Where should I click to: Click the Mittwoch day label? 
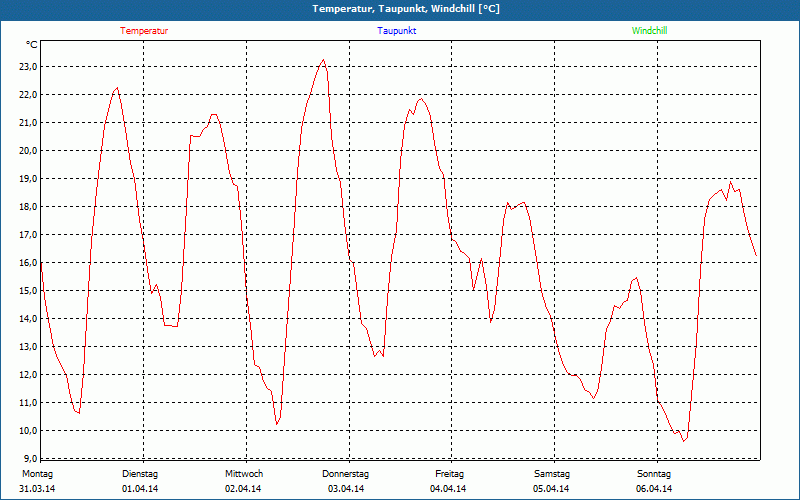pos(244,474)
